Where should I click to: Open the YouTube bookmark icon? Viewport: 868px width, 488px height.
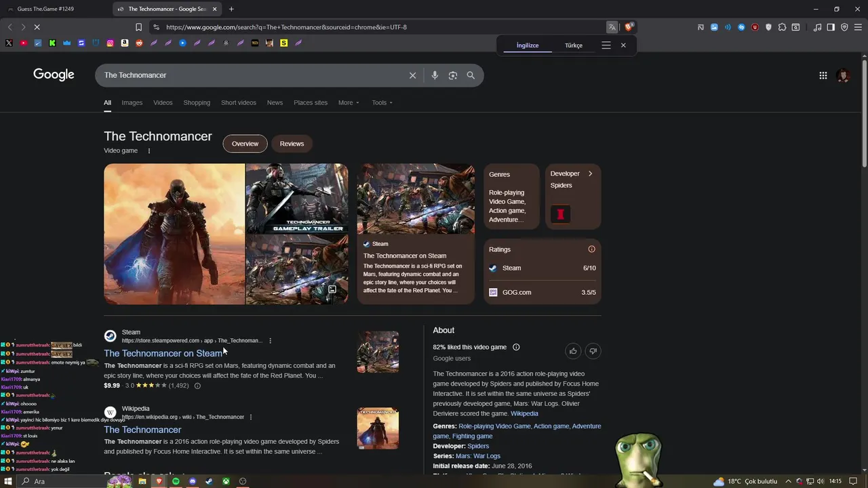coord(23,43)
